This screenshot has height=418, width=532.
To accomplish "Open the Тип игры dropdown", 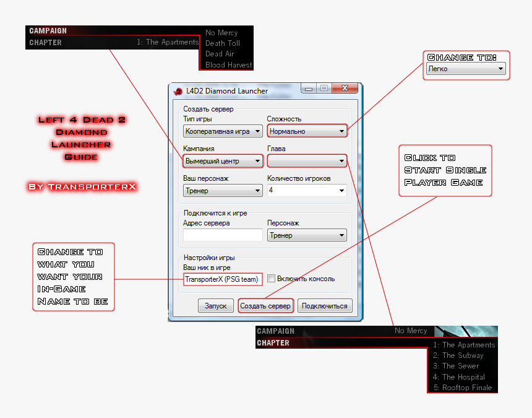I will tap(223, 131).
